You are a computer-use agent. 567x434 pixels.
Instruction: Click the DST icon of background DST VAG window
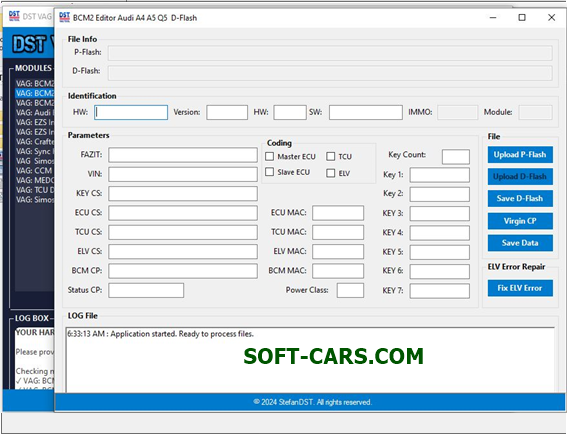click(x=14, y=16)
